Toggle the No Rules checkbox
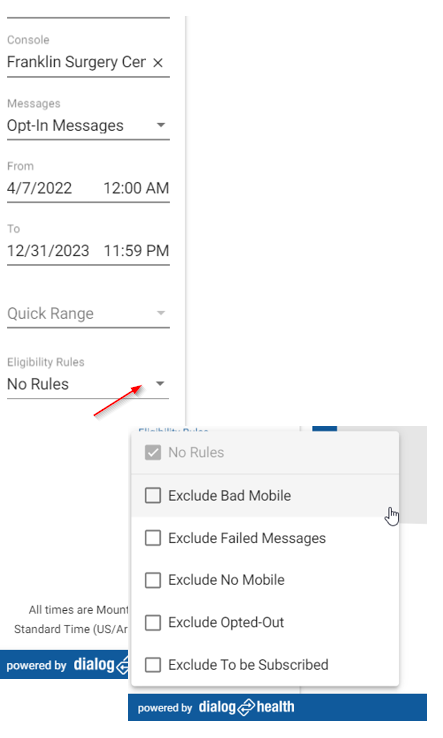This screenshot has height=738, width=443. pos(153,453)
